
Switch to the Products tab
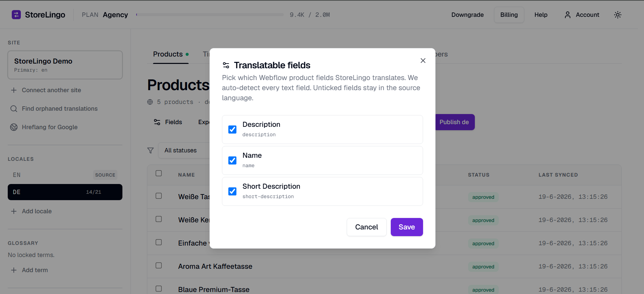point(171,54)
